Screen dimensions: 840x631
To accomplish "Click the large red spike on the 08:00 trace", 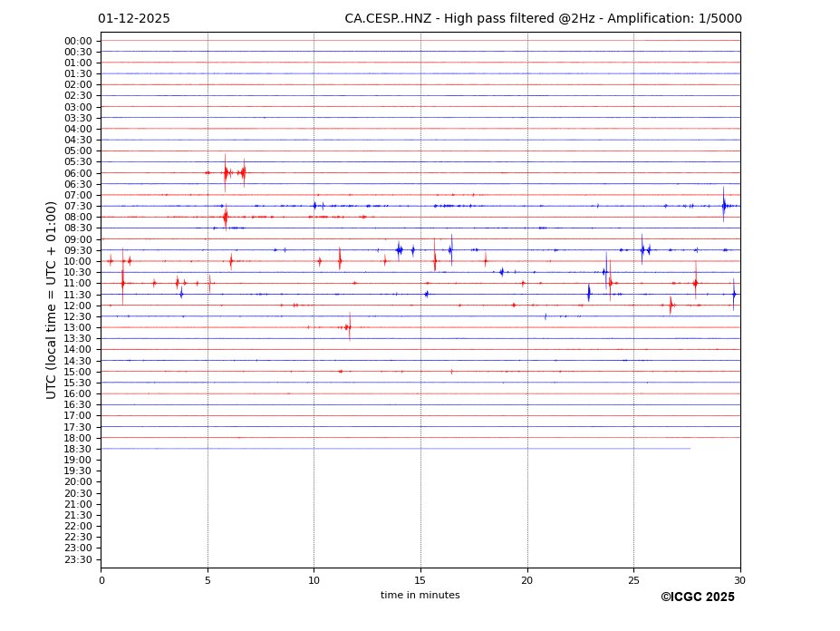I will click(x=225, y=217).
